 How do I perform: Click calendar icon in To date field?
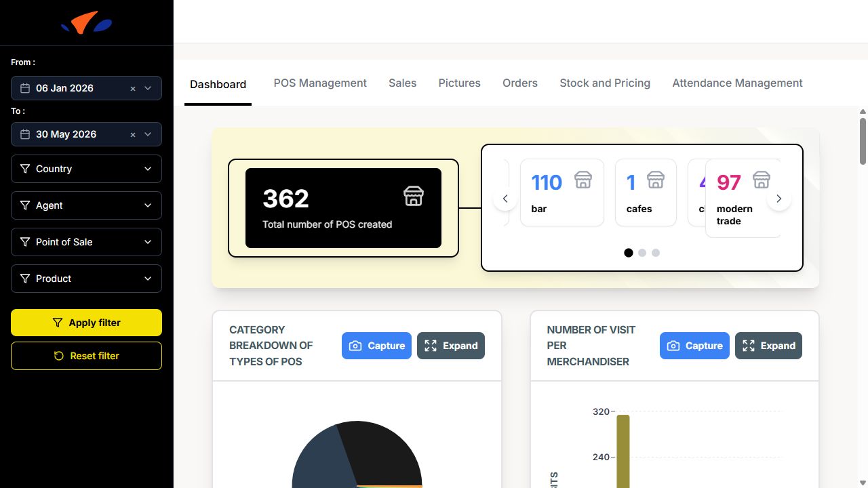click(25, 134)
